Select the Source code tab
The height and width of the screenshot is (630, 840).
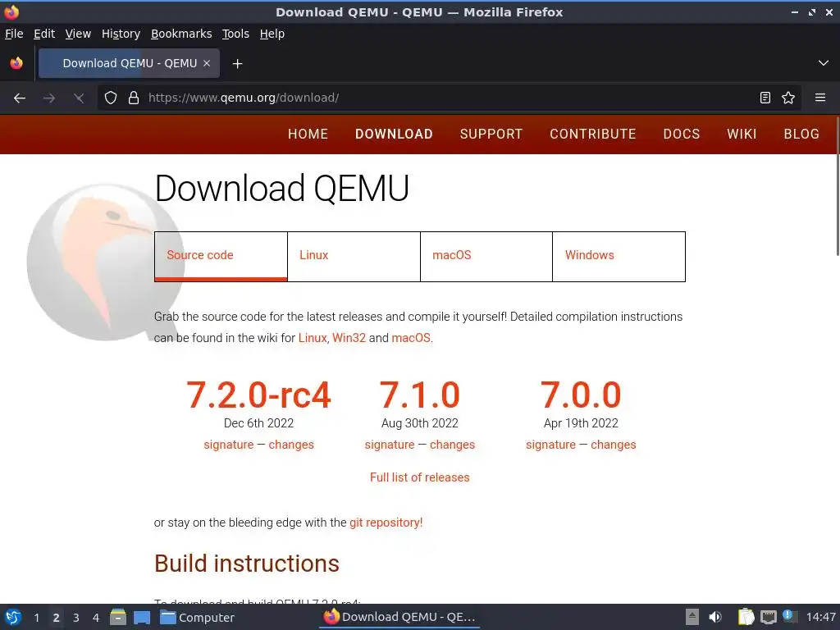221,256
